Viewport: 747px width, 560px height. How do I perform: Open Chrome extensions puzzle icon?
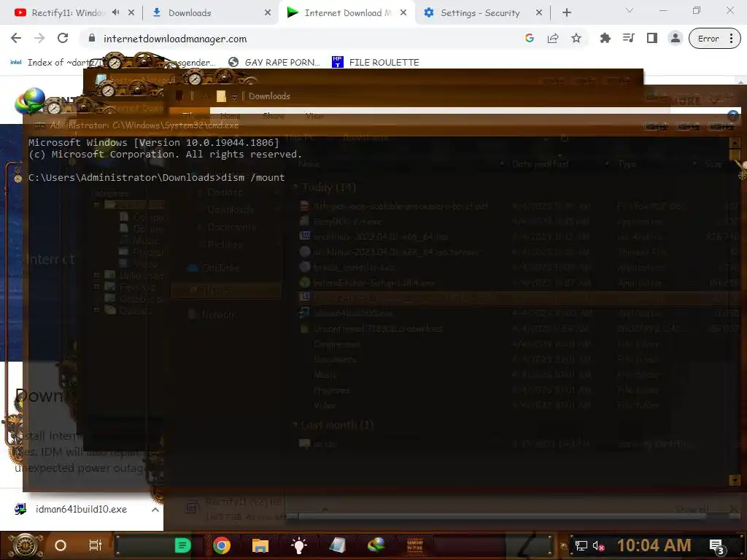click(605, 39)
